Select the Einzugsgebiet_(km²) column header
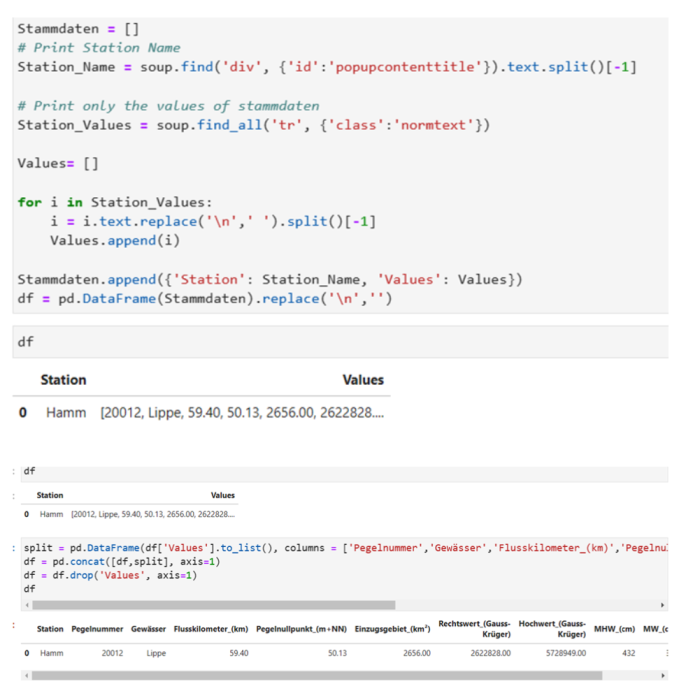Viewport: 693px width, 700px height. click(392, 629)
